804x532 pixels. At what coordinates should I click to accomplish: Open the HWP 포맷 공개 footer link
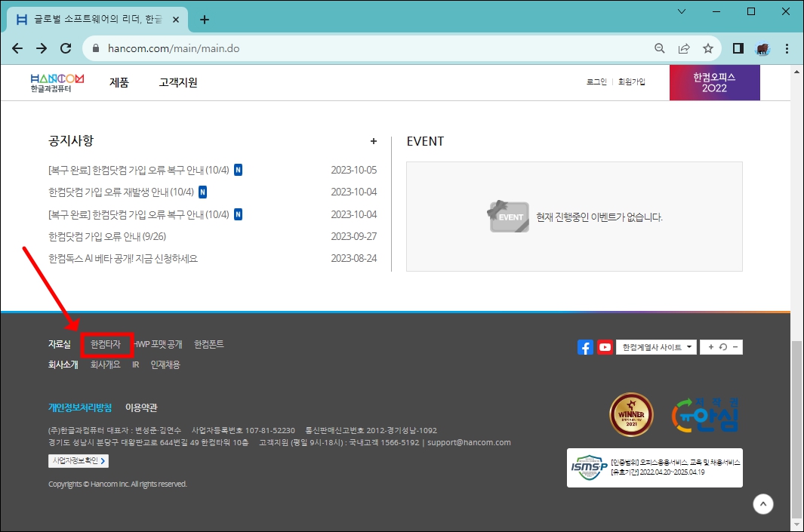(x=159, y=344)
